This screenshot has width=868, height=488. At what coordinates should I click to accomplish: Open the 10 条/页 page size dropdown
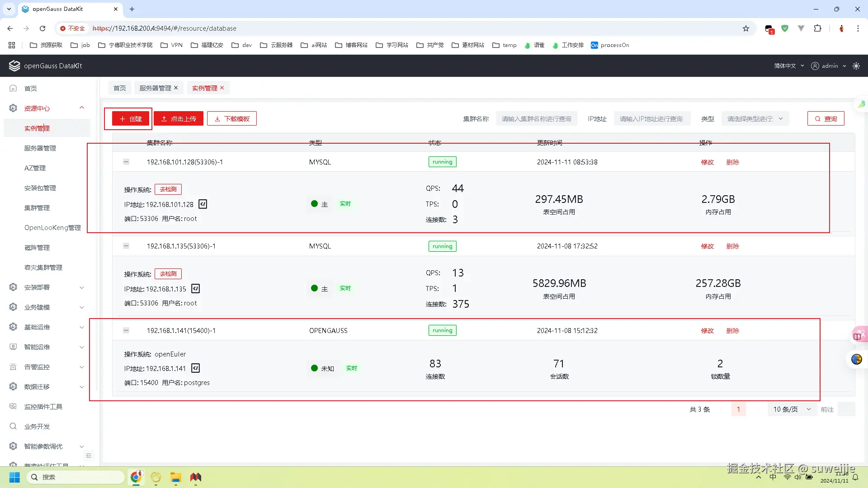pos(792,409)
